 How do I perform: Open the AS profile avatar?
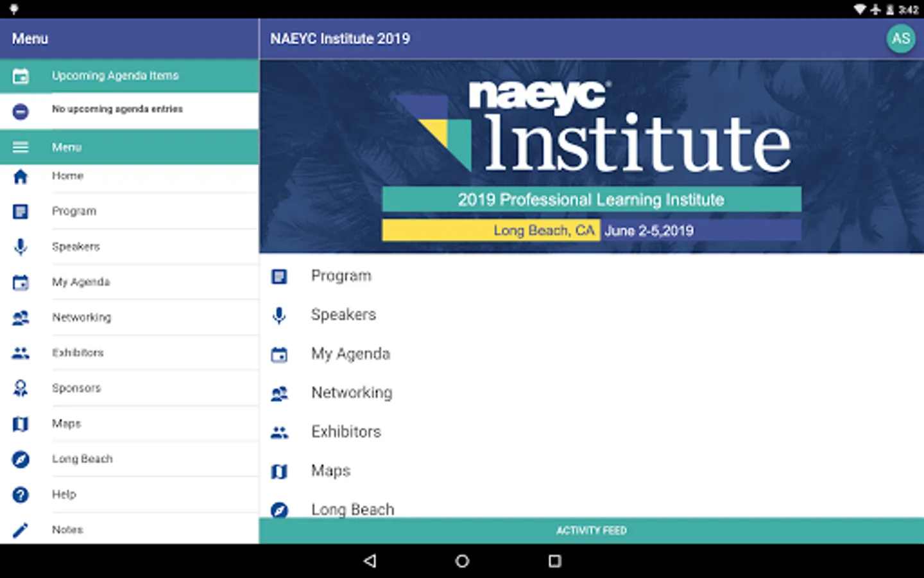coord(900,39)
